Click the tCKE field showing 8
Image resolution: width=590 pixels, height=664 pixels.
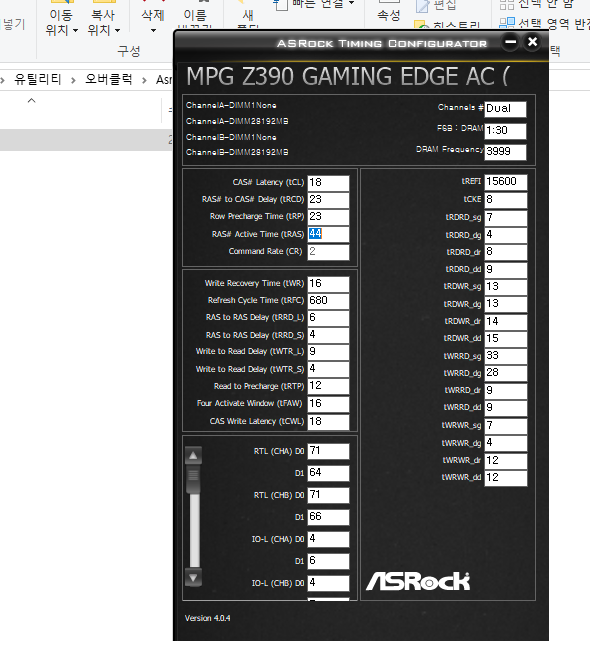pos(506,200)
